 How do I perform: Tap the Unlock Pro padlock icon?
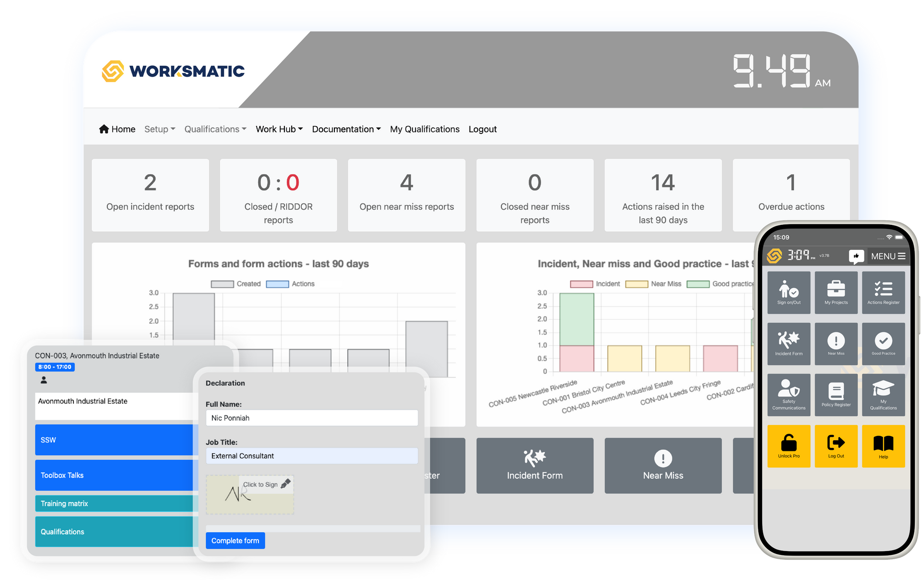coord(789,446)
